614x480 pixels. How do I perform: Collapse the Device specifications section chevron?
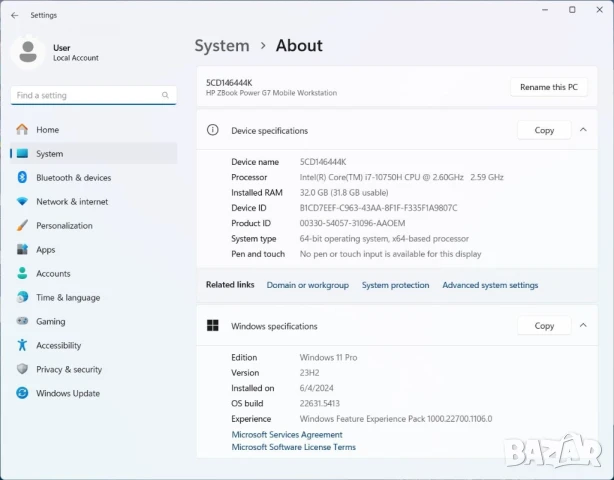click(x=588, y=130)
